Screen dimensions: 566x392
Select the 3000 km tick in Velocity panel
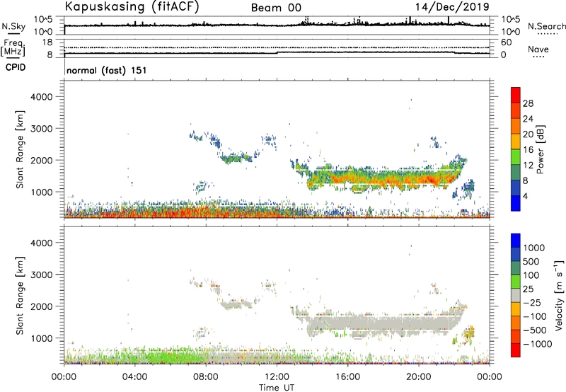42,275
